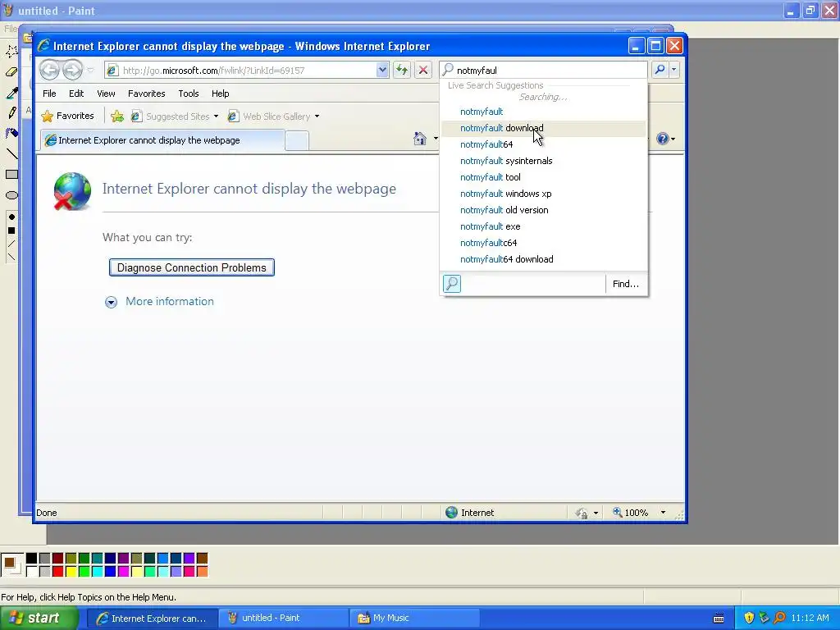Choose the Rectangle tool in Paint
This screenshot has height=630, width=840.
[11, 174]
